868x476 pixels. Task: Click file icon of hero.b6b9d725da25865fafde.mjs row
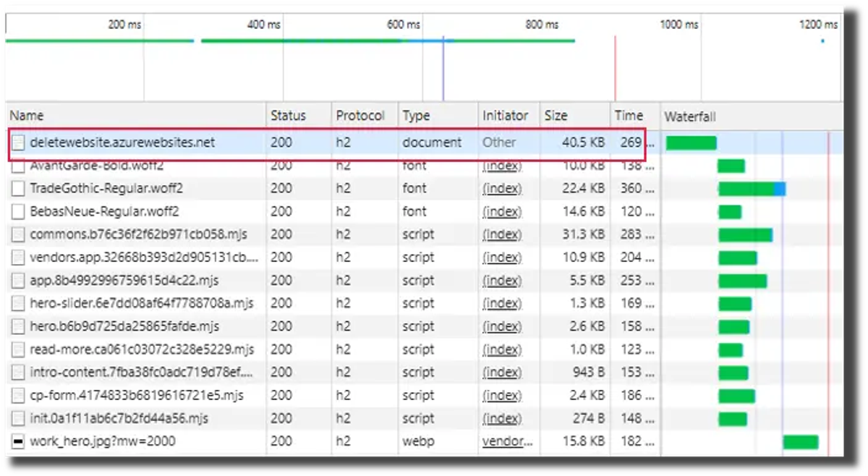click(18, 326)
